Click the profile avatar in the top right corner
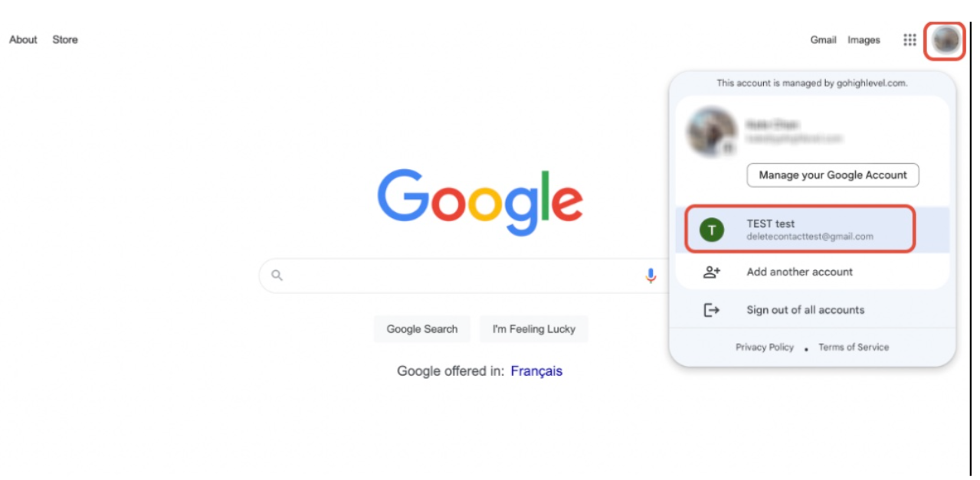This screenshot has width=980, height=480. (946, 40)
